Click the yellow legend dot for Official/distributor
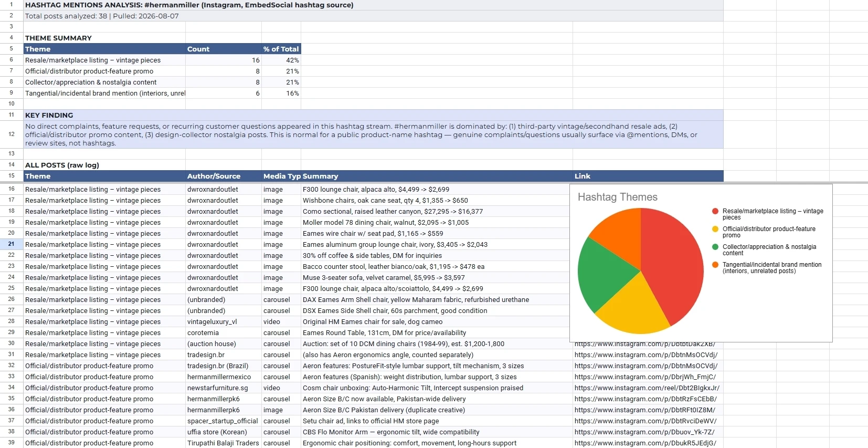 715,229
